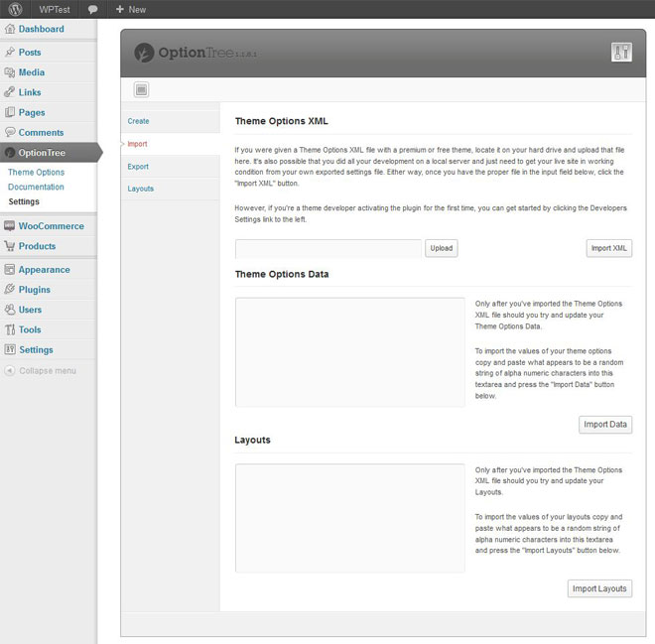The height and width of the screenshot is (644, 655).
Task: Click the Theme Options XML heading
Action: point(282,121)
